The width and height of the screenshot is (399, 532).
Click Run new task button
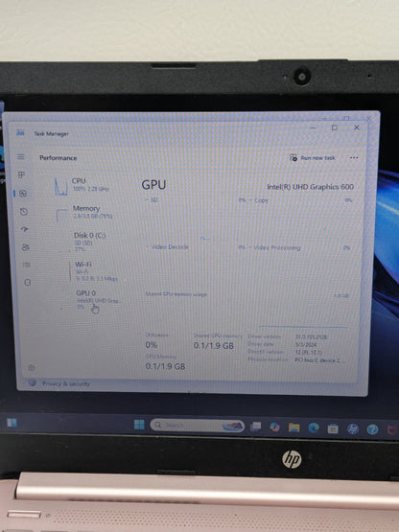(x=312, y=158)
